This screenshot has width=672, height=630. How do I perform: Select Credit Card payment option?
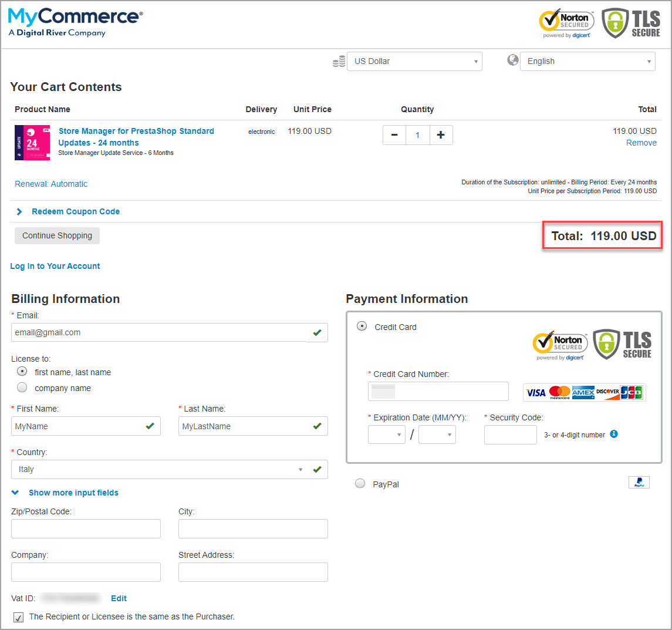(x=362, y=326)
